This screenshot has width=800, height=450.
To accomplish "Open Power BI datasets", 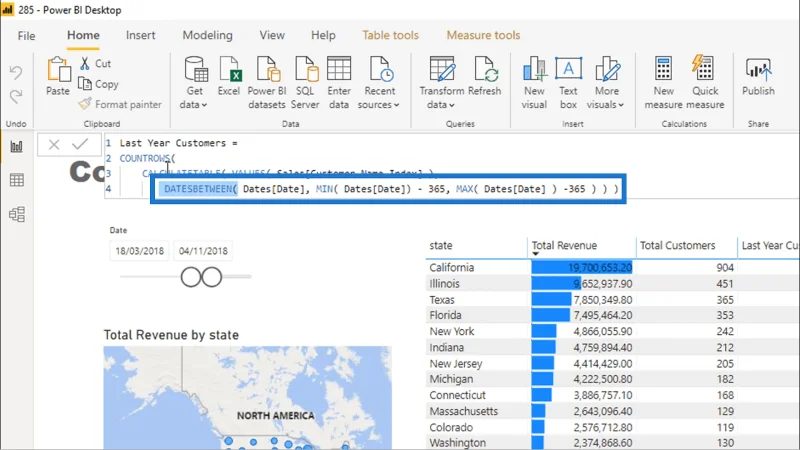I will [x=267, y=83].
